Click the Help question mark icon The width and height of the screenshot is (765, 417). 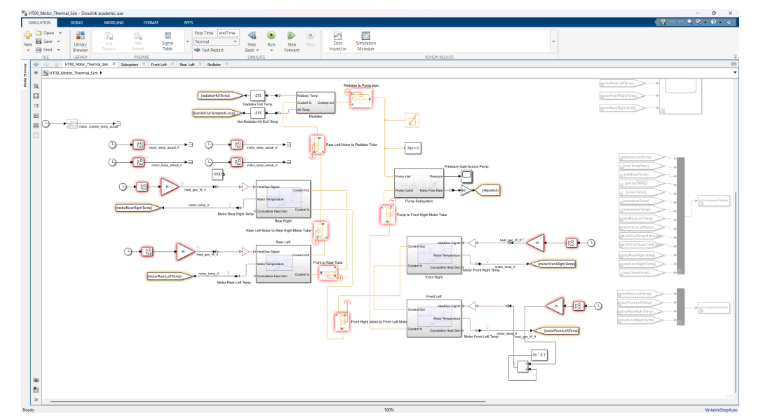[713, 22]
